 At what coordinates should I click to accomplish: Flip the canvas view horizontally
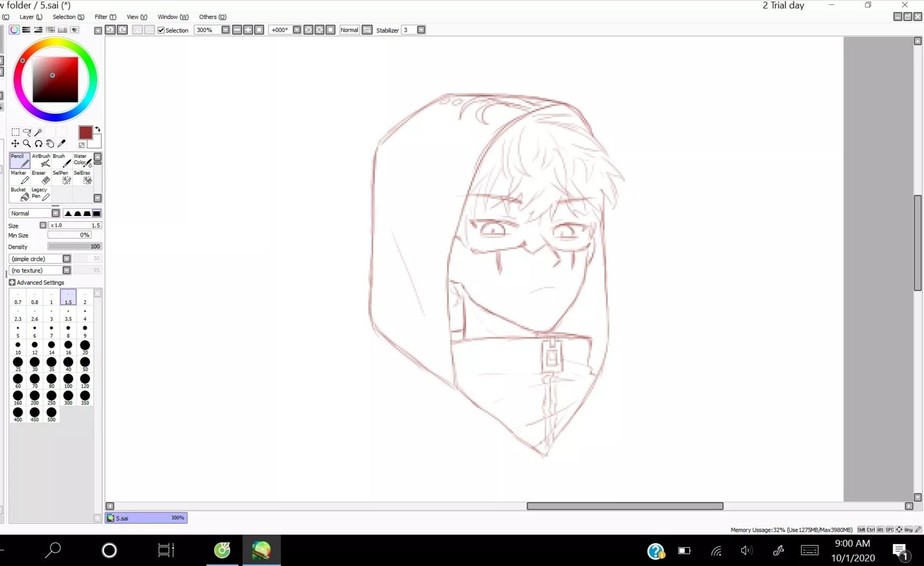pyautogui.click(x=367, y=30)
